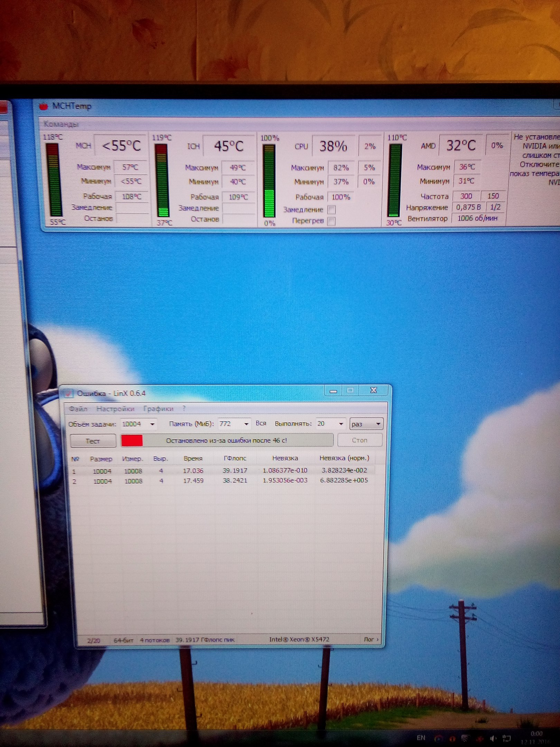This screenshot has height=747, width=560.
Task: Switch the EN language indicator
Action: pos(421,738)
